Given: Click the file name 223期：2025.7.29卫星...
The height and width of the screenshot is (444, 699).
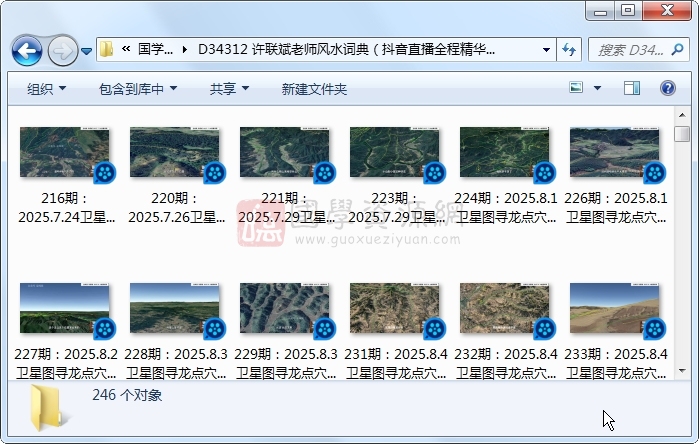Looking at the screenshot, I should 396,208.
